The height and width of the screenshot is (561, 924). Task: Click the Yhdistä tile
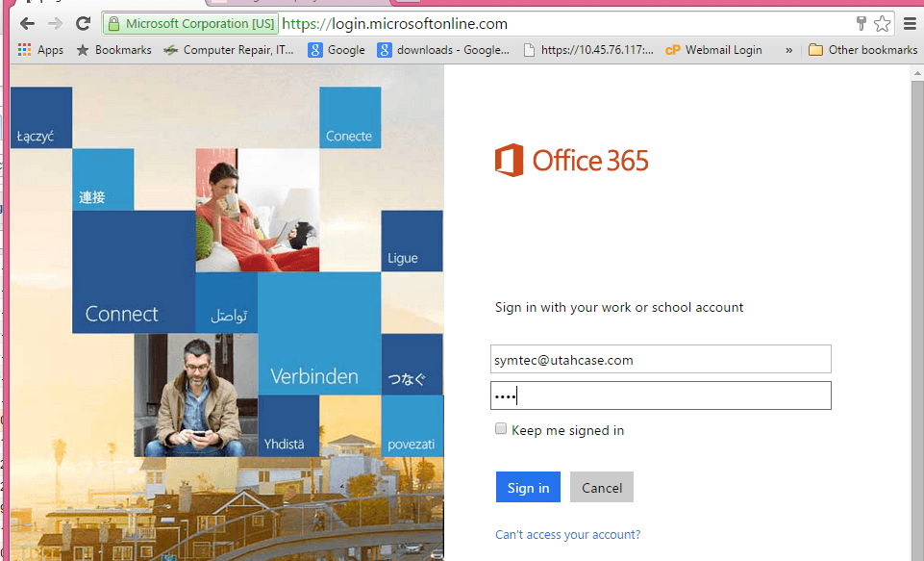(x=288, y=426)
